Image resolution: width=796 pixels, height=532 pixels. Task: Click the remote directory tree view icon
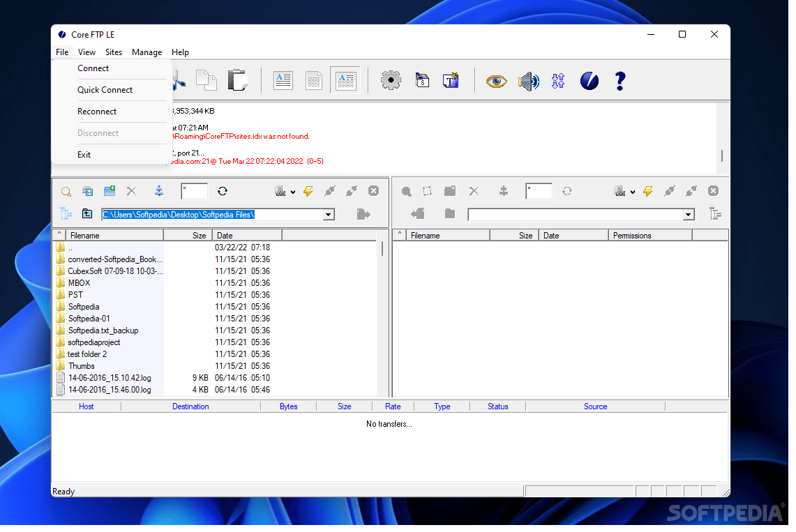pos(715,214)
